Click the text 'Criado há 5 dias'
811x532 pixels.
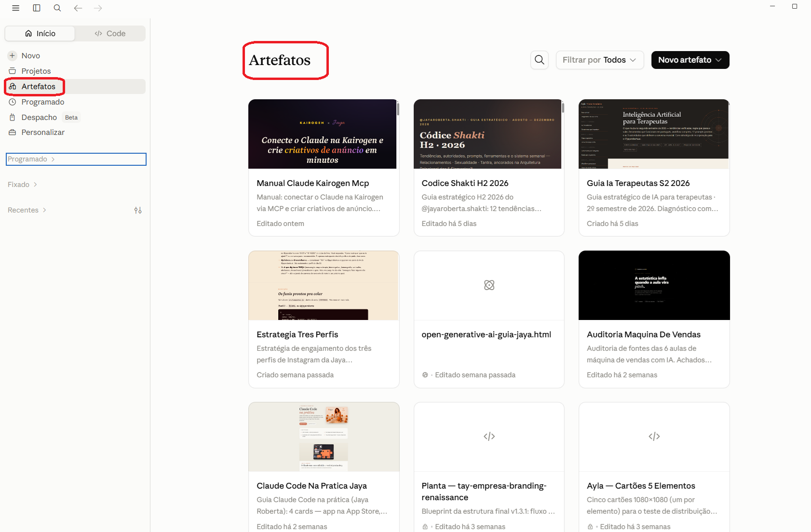pos(612,224)
